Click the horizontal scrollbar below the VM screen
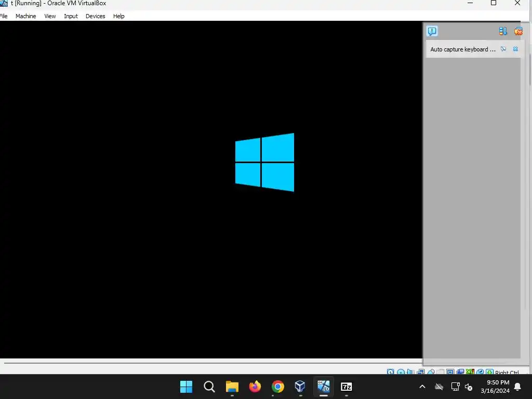Image resolution: width=532 pixels, height=399 pixels. click(213, 363)
